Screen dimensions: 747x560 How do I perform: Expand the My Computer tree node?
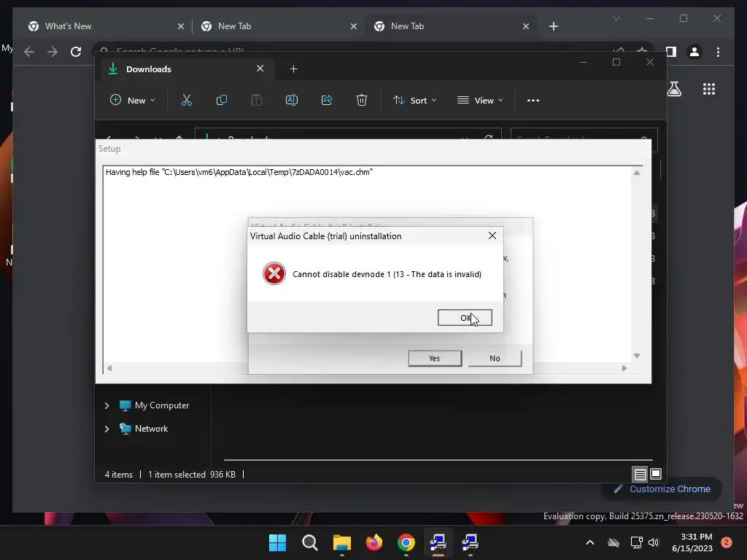coord(107,405)
